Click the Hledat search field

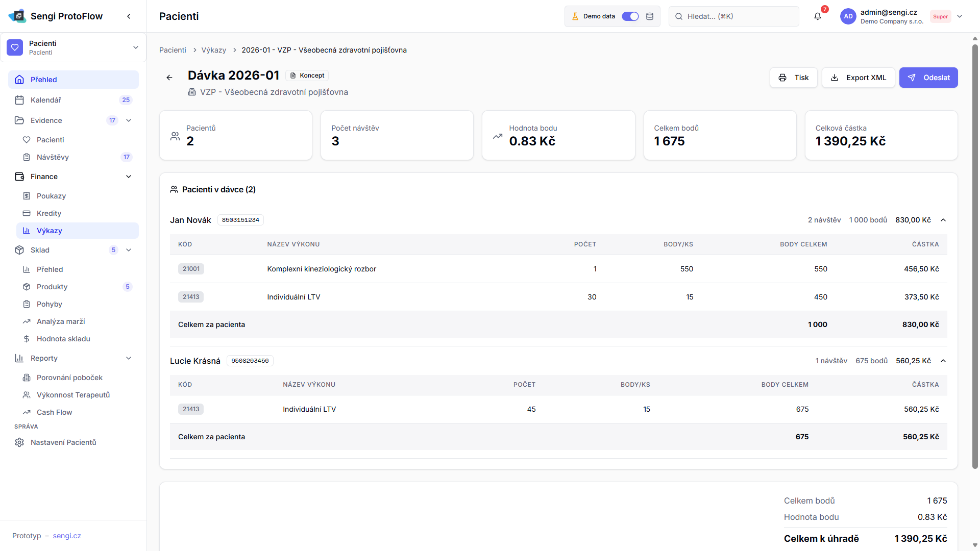(x=733, y=16)
